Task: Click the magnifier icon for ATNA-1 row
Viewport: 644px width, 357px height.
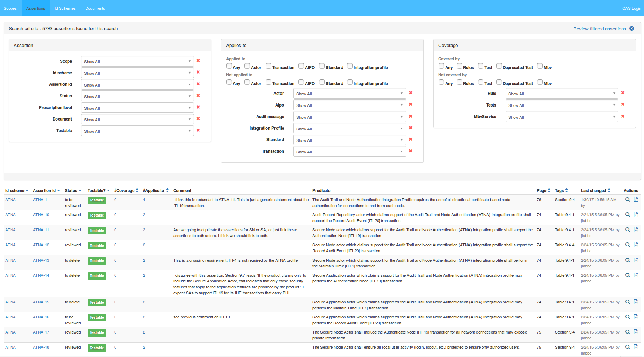Action: point(628,200)
